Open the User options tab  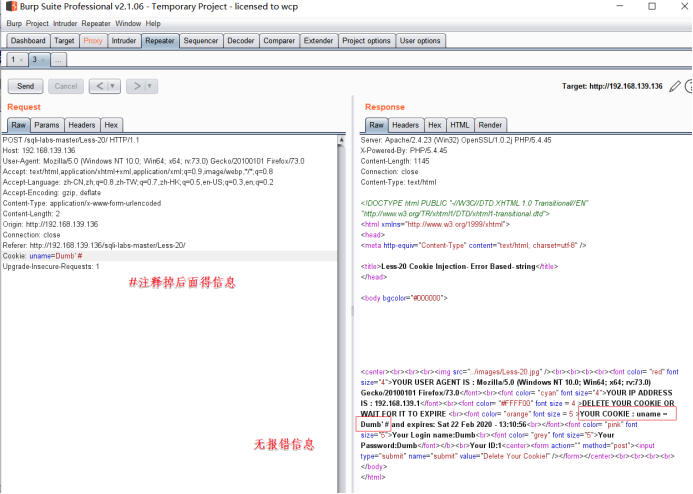pos(420,41)
